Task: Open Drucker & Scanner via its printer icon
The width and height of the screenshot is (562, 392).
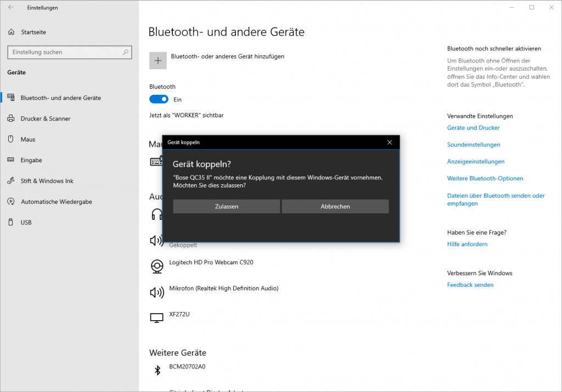Action: click(x=12, y=118)
